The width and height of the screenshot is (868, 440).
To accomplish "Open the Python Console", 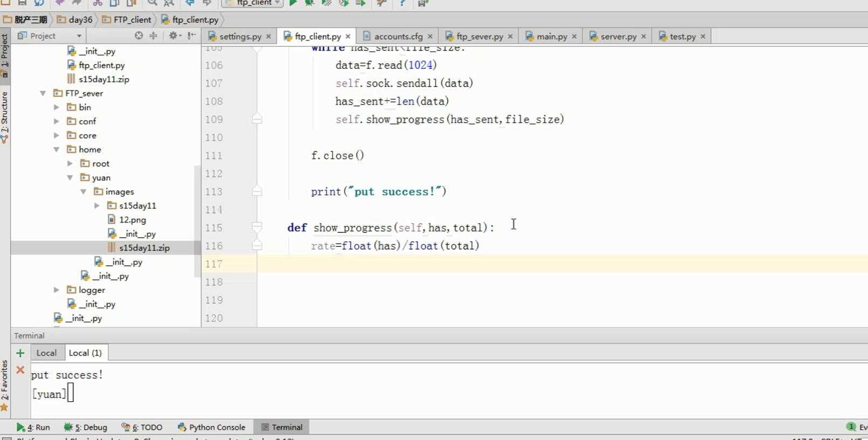I will [x=211, y=427].
